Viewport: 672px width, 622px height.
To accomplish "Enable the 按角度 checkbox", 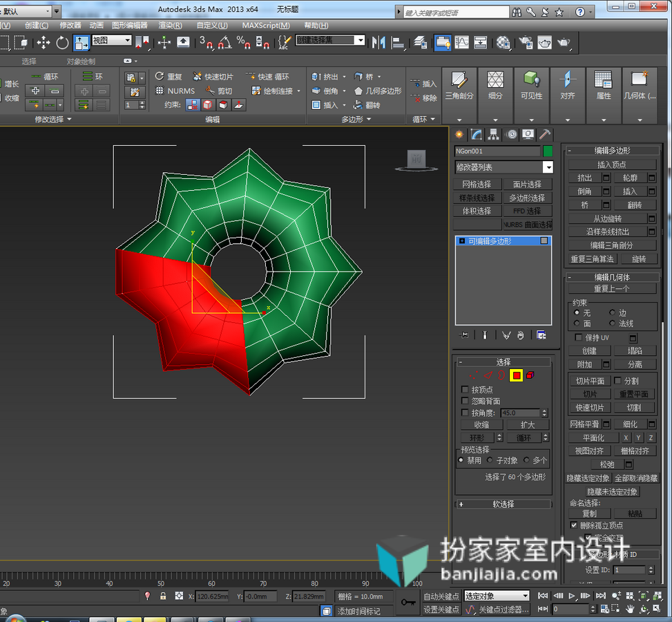I will click(x=465, y=412).
